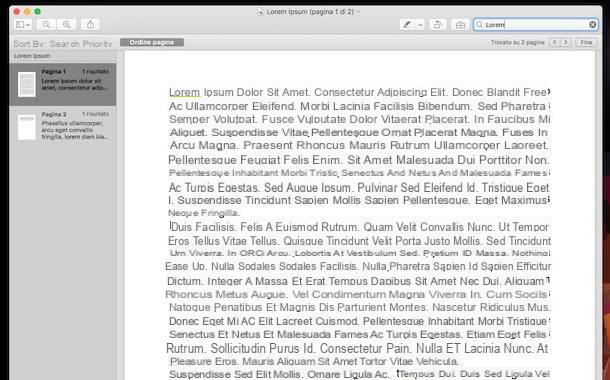Click the Fine button to end search

coord(586,42)
